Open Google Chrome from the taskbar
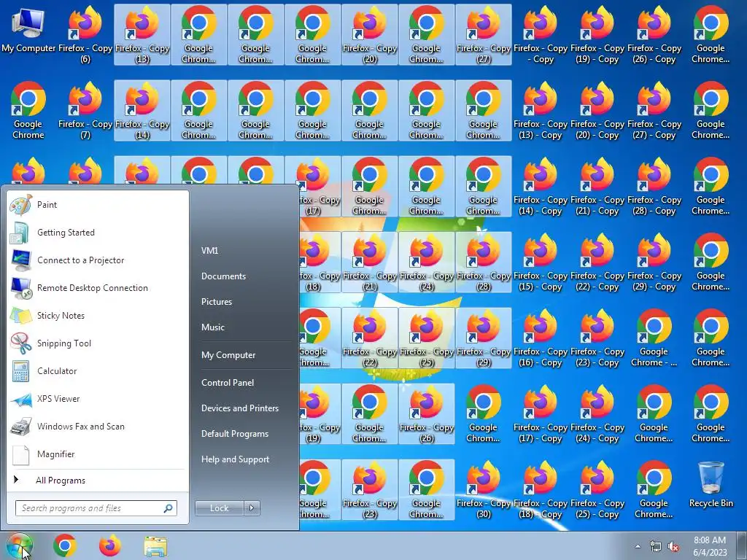 click(x=65, y=545)
